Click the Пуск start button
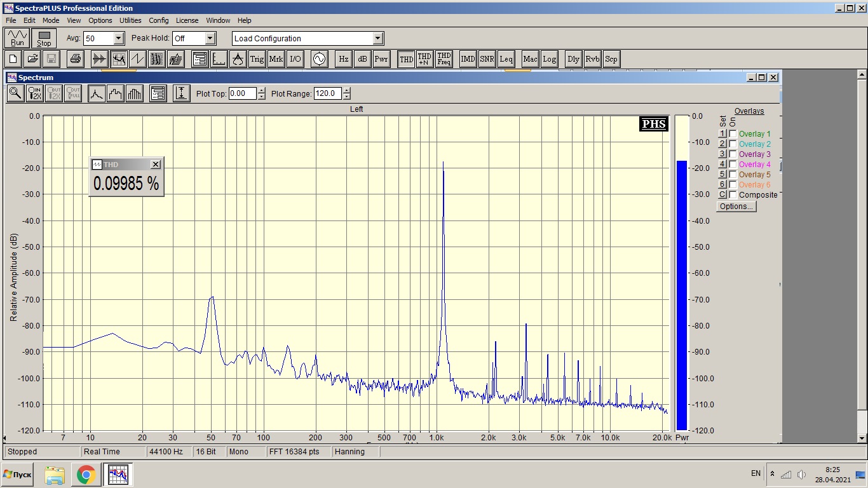Image resolution: width=868 pixels, height=488 pixels. tap(17, 474)
